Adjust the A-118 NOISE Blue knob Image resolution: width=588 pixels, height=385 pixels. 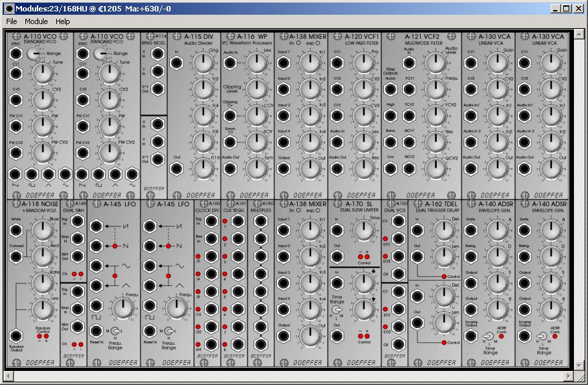42,230
